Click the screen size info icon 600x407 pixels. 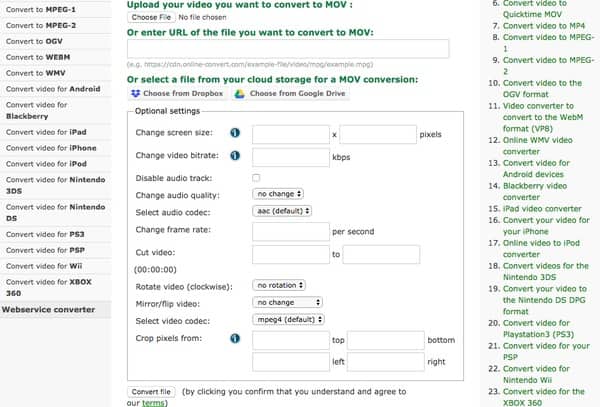[x=236, y=132]
